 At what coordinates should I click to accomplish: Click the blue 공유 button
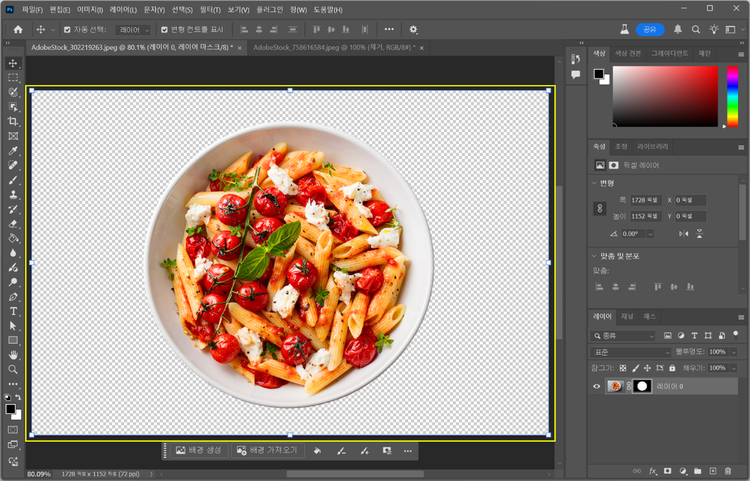[x=650, y=30]
